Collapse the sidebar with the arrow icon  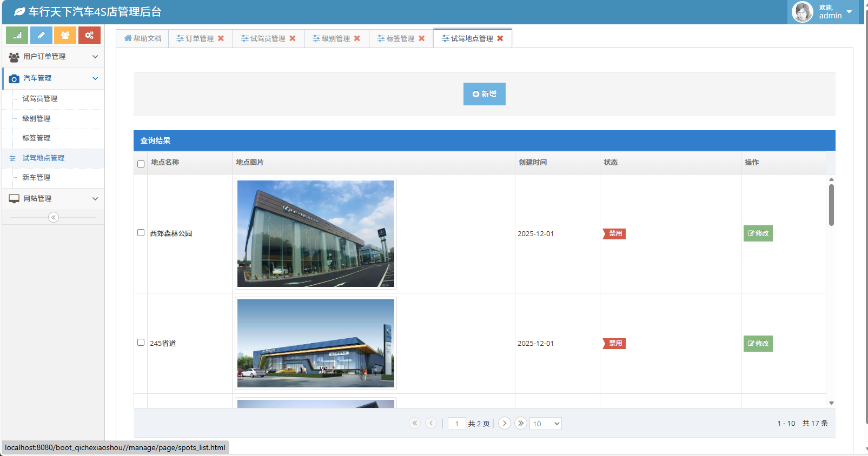53,217
